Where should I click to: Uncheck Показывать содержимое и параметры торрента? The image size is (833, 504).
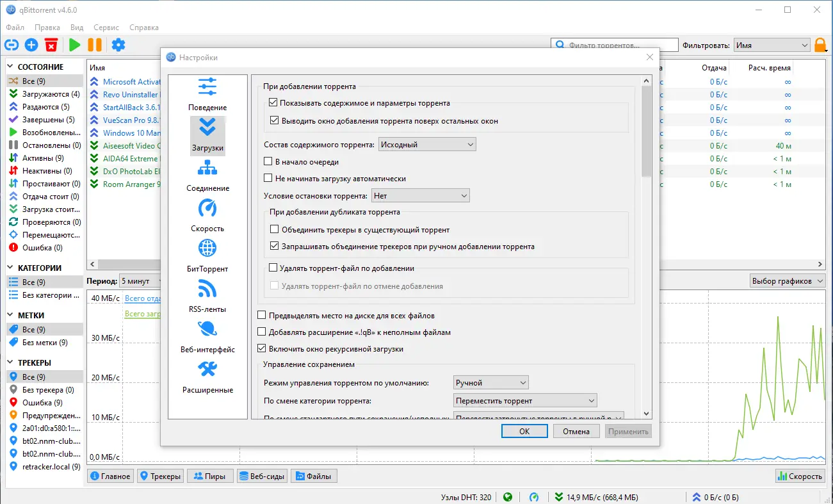click(273, 102)
